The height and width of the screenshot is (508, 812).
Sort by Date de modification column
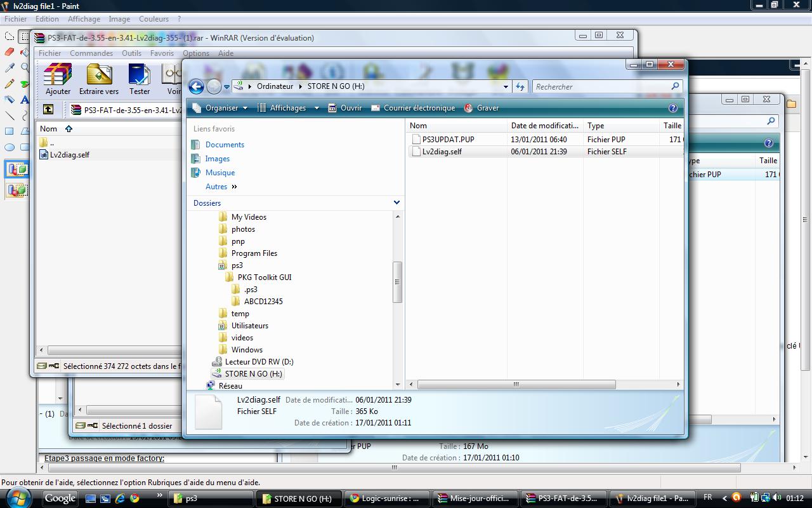coord(545,126)
